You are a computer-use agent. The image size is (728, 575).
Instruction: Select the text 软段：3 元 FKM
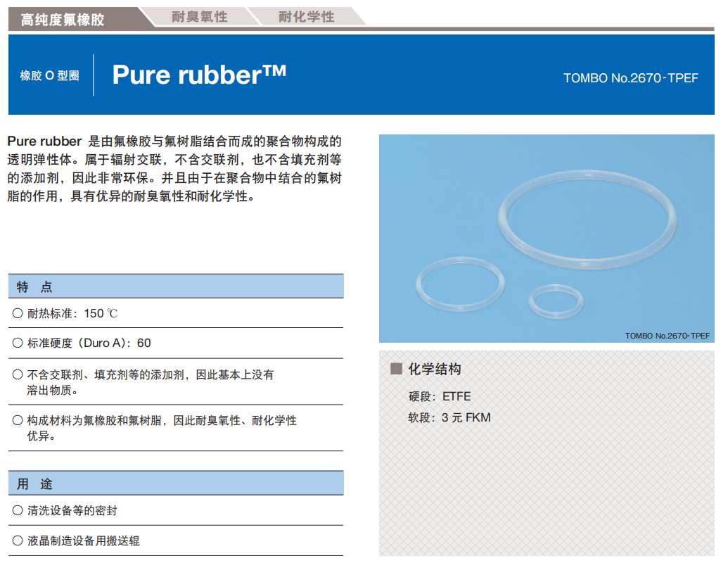click(x=449, y=417)
